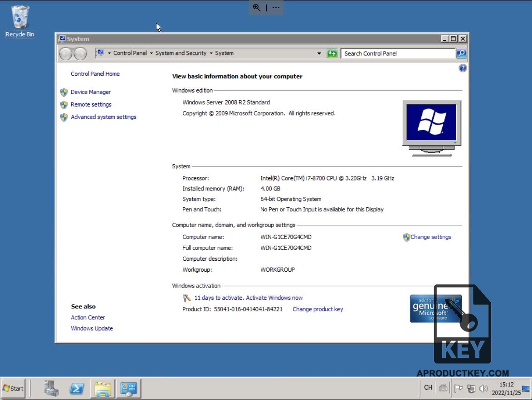Select the Control Panel taskbar button
This screenshot has height=400, width=532.
pyautogui.click(x=129, y=388)
